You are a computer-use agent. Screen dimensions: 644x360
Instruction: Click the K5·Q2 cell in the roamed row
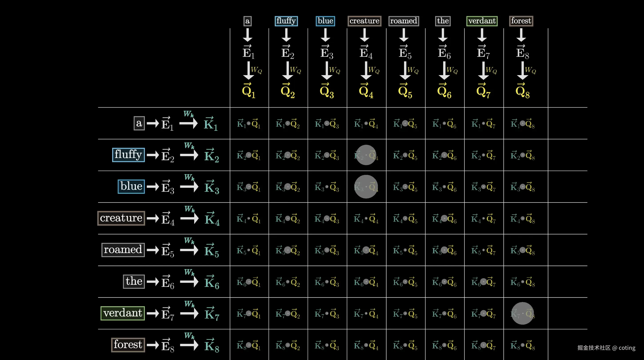point(288,250)
